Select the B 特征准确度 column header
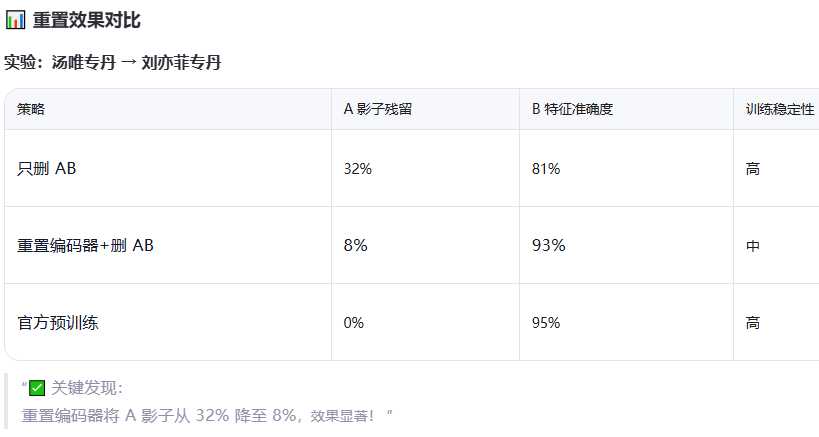This screenshot has height=437, width=819. point(572,109)
